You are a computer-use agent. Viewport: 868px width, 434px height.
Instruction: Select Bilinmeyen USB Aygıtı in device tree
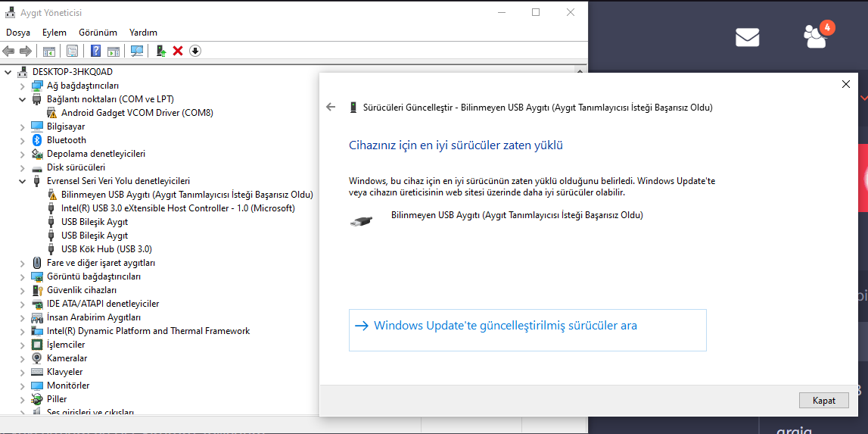click(x=187, y=195)
